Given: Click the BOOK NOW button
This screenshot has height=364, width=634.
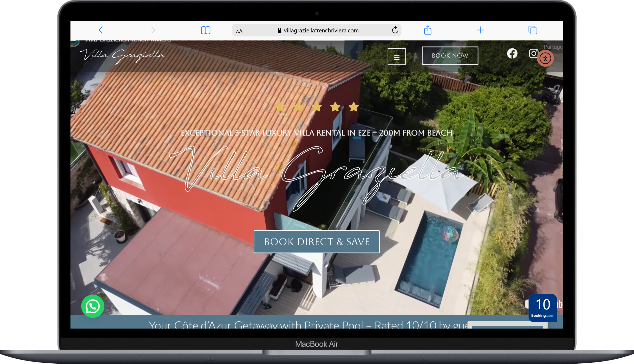Looking at the screenshot, I should 450,55.
